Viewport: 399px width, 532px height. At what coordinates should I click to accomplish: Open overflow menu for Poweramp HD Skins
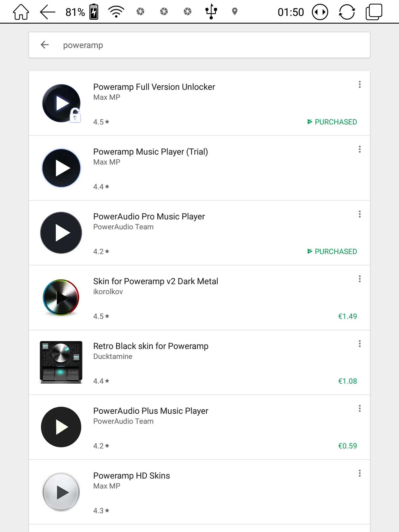click(x=360, y=473)
